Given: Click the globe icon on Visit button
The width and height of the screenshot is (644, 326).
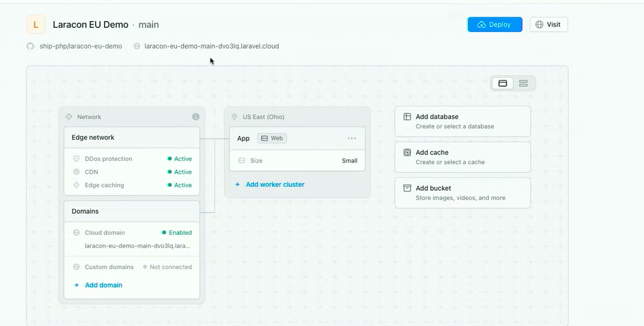Looking at the screenshot, I should (x=539, y=24).
